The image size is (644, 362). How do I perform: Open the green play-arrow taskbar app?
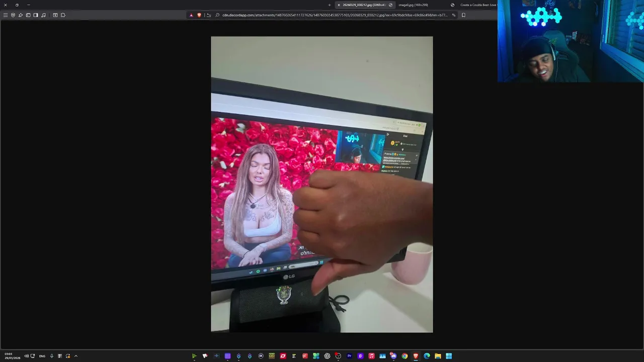coord(194,356)
